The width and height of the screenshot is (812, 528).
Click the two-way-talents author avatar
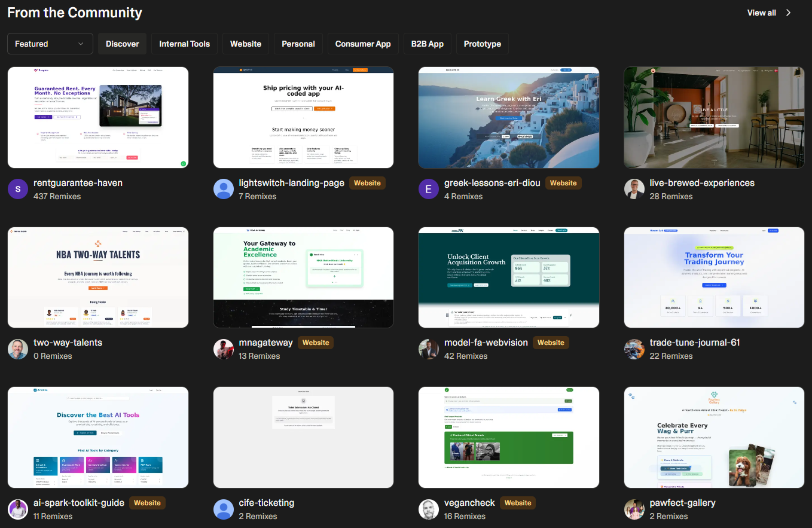pyautogui.click(x=18, y=349)
